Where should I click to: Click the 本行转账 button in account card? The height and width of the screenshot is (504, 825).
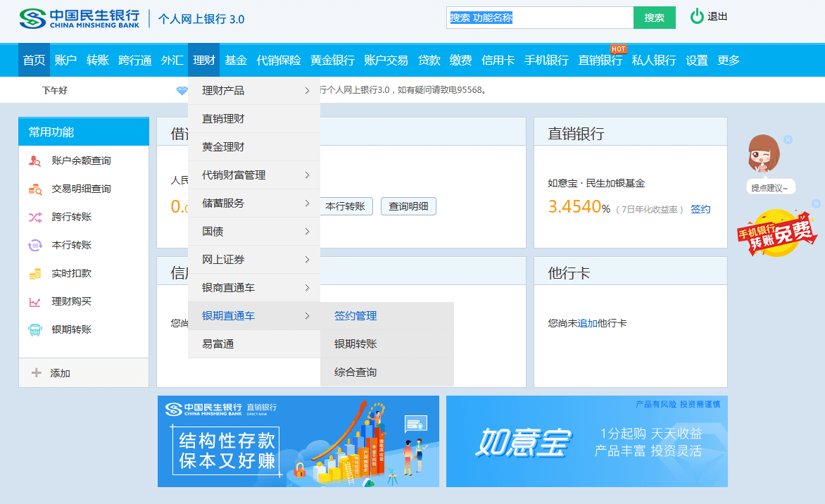click(345, 206)
